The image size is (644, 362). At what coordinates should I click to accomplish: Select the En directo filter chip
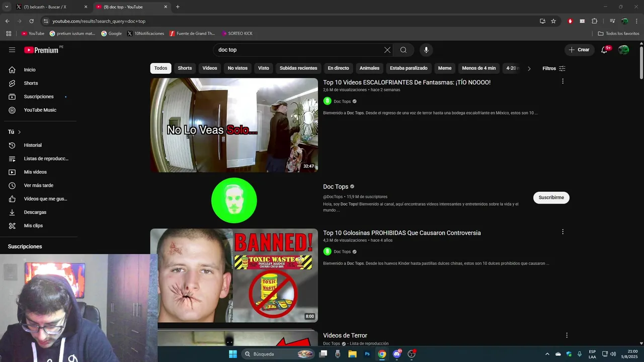point(338,68)
